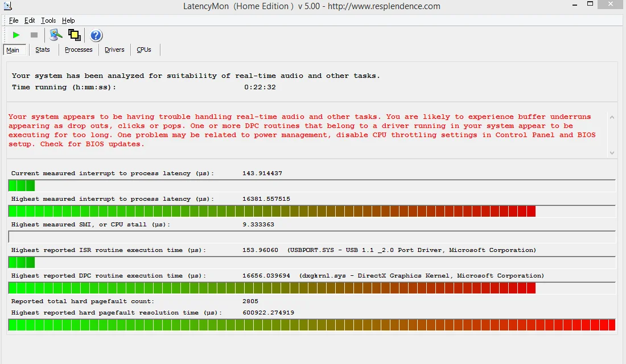This screenshot has width=626, height=364.
Task: Minimize the LatencyMon window
Action: [575, 5]
